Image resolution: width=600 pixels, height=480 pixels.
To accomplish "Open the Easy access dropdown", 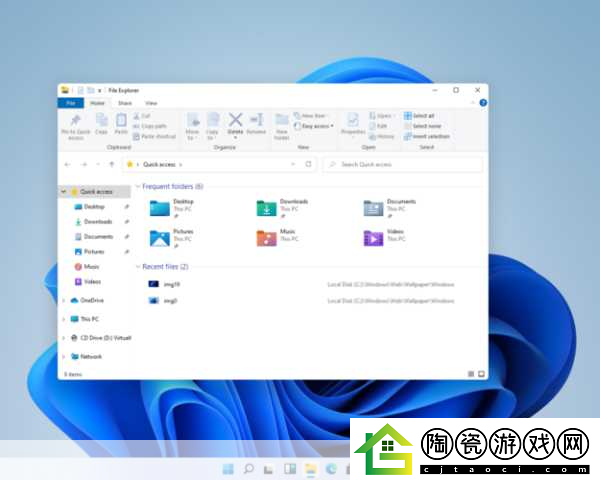I will [314, 126].
